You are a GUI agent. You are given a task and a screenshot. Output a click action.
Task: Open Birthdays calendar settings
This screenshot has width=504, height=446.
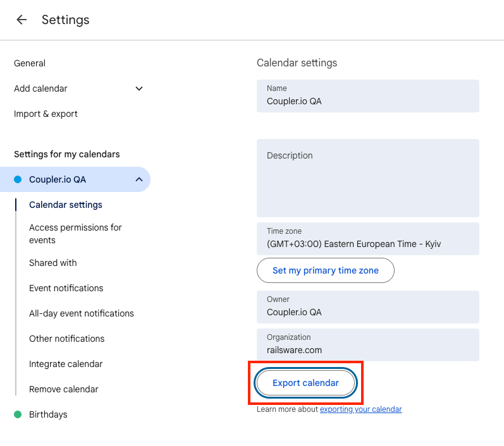pos(48,414)
